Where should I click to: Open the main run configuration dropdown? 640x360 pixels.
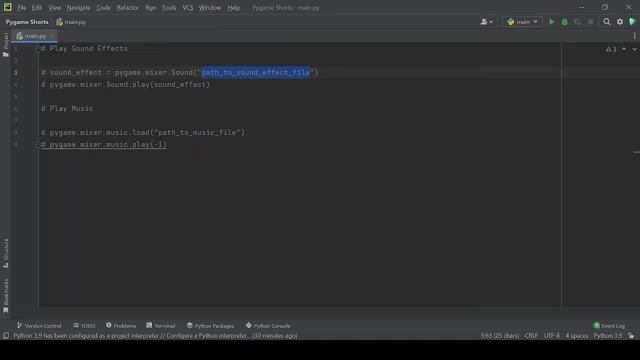tap(522, 22)
